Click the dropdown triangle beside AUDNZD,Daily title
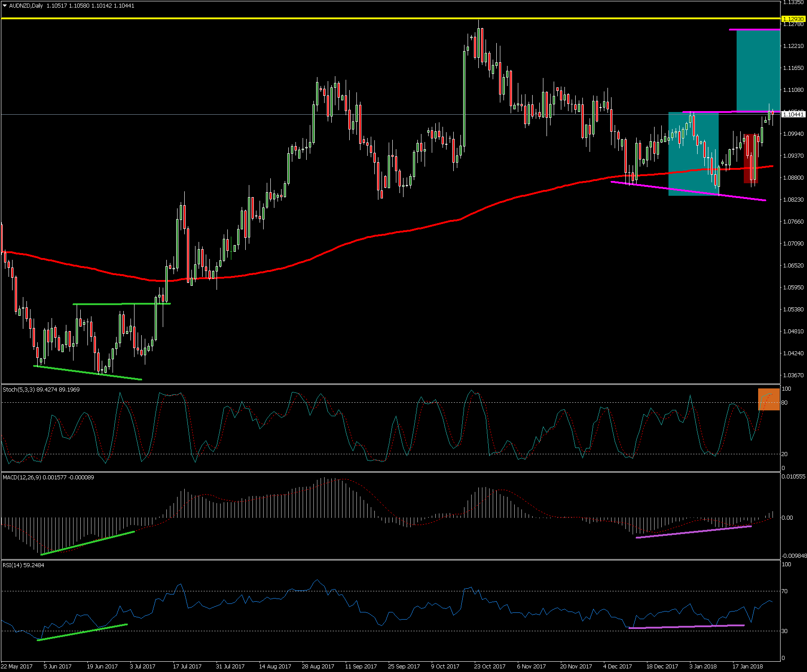This screenshot has width=807, height=672. coord(5,6)
